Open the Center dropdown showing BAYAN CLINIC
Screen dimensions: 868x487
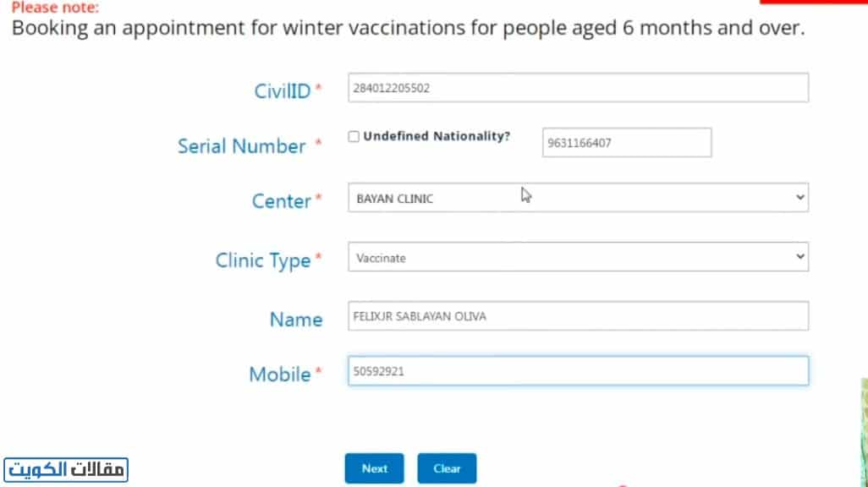coord(578,198)
